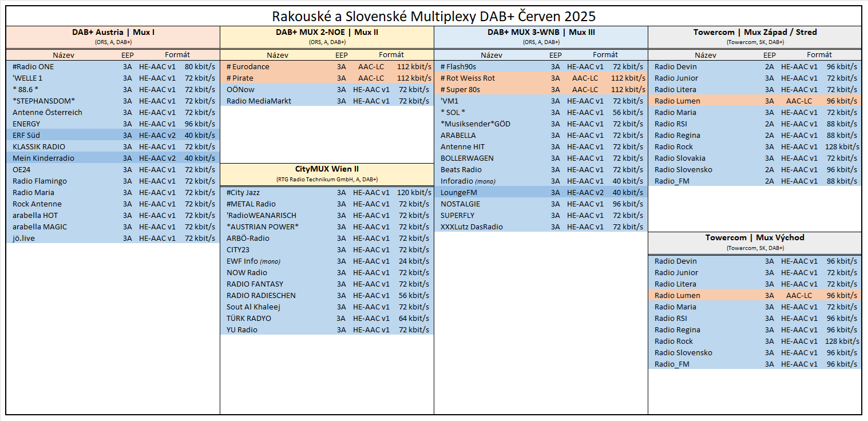Click 'TÜRK RADYO' station name

[249, 318]
